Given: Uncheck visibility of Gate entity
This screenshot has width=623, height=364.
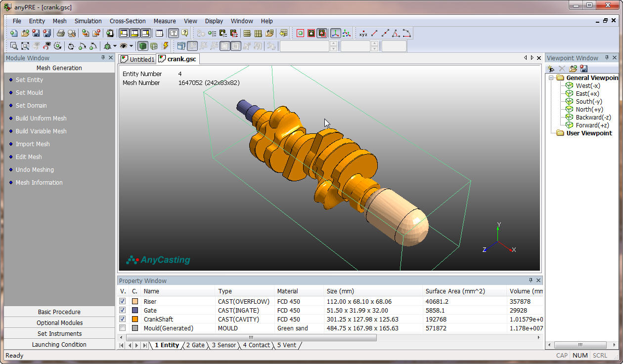Looking at the screenshot, I should pyautogui.click(x=123, y=310).
